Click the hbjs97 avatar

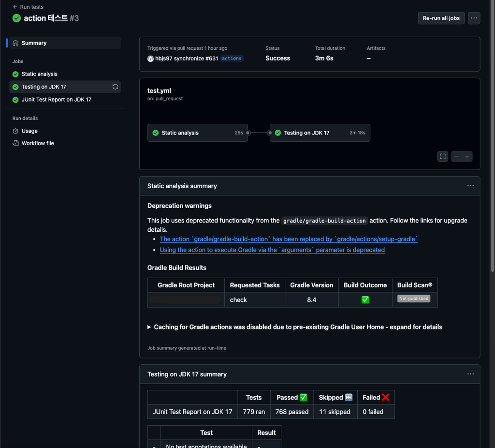point(151,59)
